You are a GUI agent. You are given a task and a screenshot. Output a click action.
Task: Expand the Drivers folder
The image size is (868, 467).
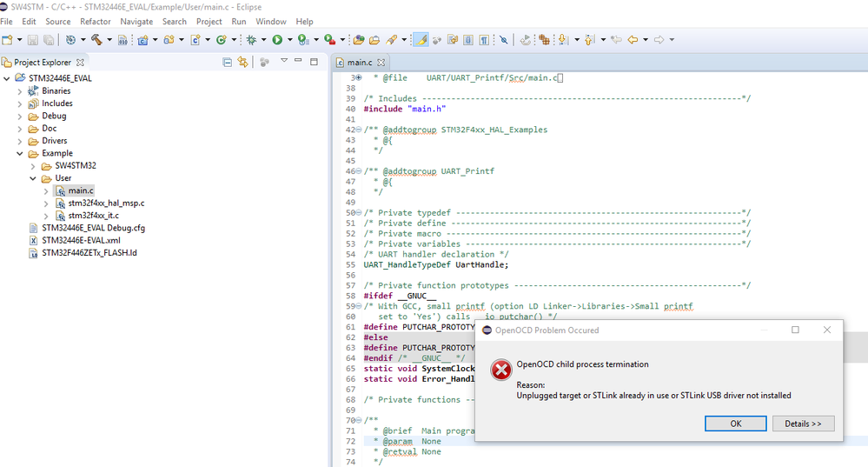[20, 141]
